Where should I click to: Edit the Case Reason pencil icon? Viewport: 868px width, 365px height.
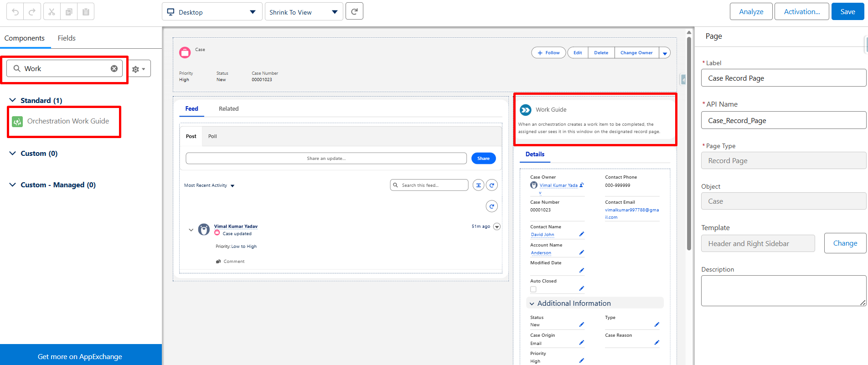(656, 343)
